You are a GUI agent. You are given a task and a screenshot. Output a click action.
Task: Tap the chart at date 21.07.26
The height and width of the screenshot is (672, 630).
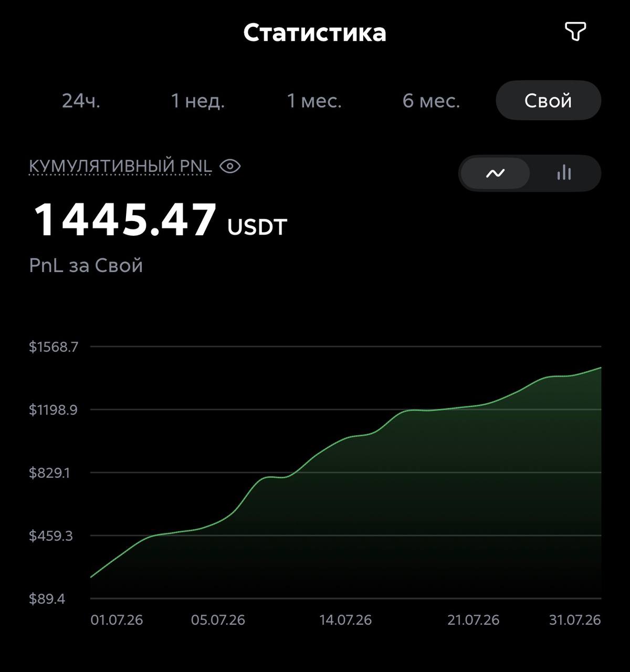pyautogui.click(x=474, y=620)
